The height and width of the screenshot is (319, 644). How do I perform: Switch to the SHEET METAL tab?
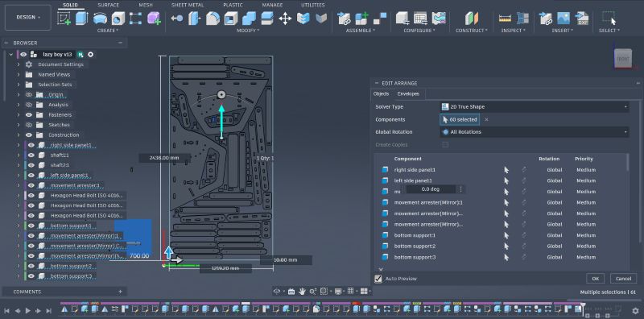coord(188,5)
